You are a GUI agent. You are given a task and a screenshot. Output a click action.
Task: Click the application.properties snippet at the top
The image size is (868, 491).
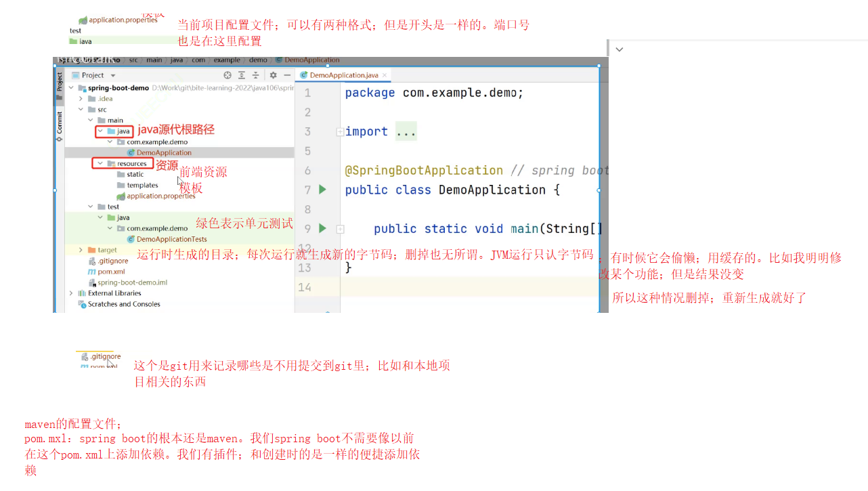click(x=118, y=20)
